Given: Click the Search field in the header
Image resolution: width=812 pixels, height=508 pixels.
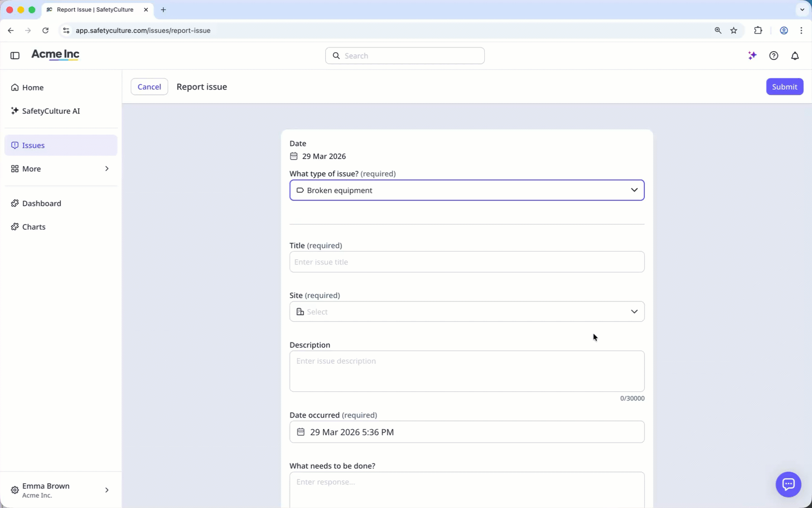Looking at the screenshot, I should [x=405, y=56].
